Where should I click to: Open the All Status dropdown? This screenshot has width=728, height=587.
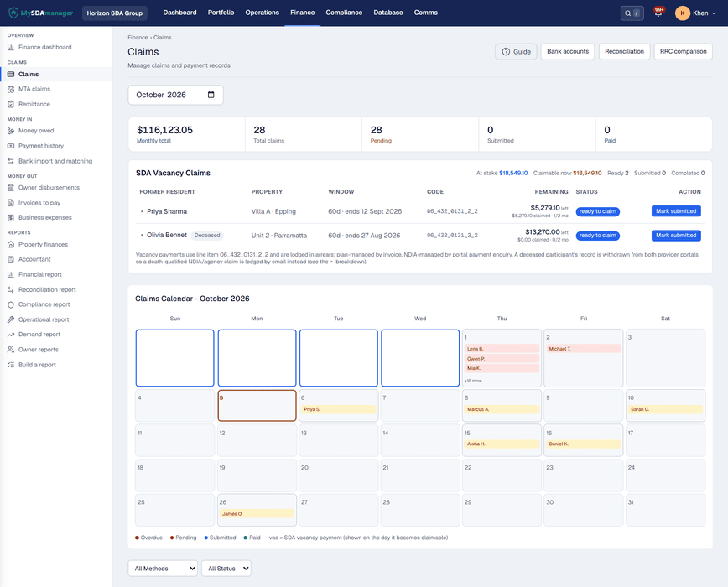(226, 569)
